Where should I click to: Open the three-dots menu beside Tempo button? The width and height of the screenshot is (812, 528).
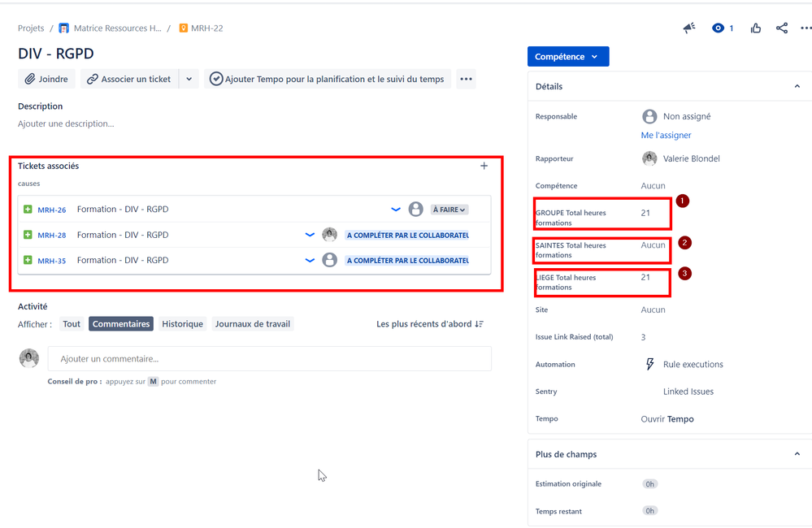click(466, 79)
